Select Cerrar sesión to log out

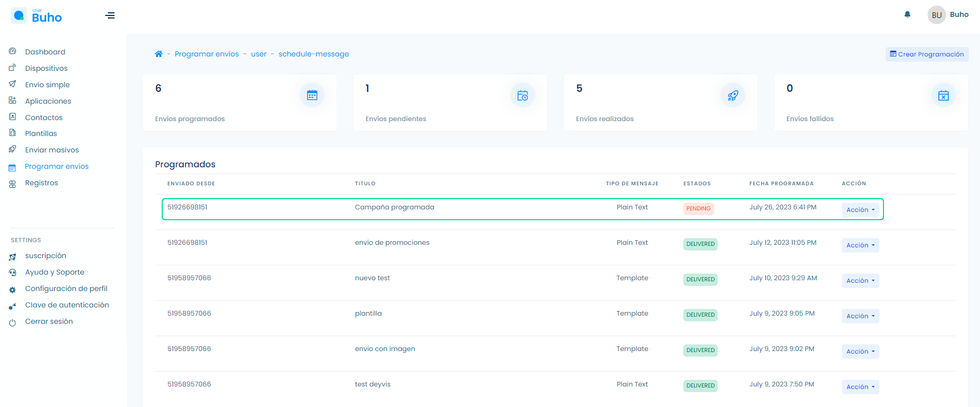49,321
